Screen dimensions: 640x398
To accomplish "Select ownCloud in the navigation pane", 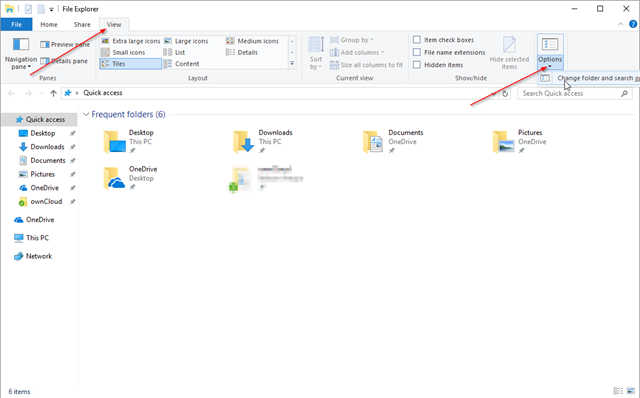I will 46,202.
